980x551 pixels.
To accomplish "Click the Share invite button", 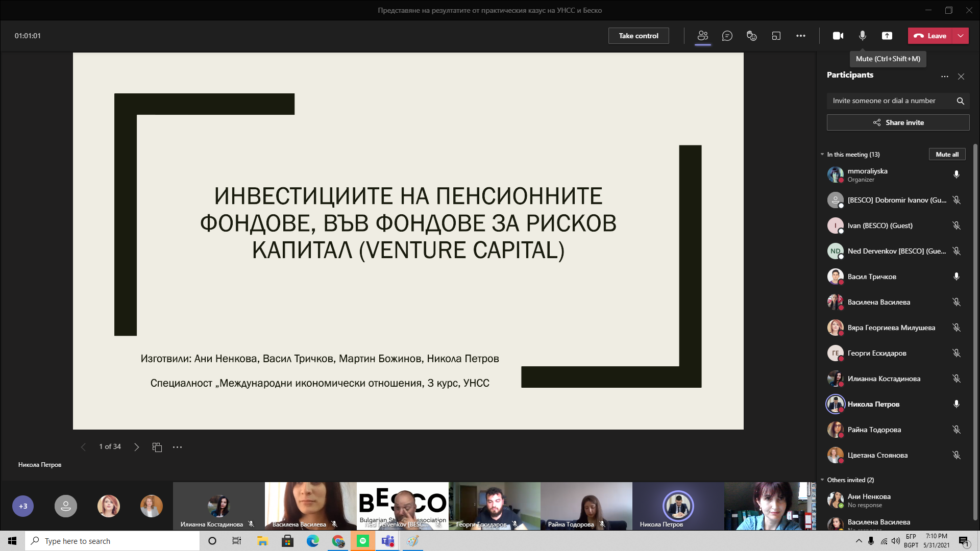I will (898, 122).
